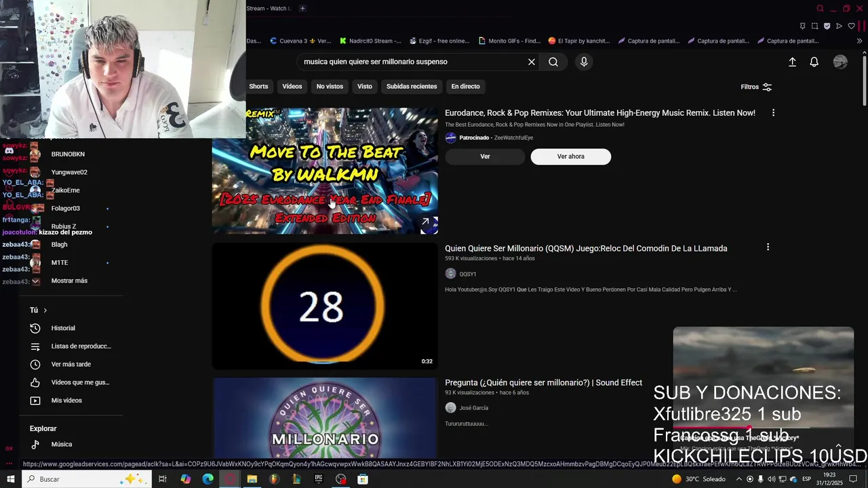Open the BRUNOBKN subscription channel

click(68, 155)
